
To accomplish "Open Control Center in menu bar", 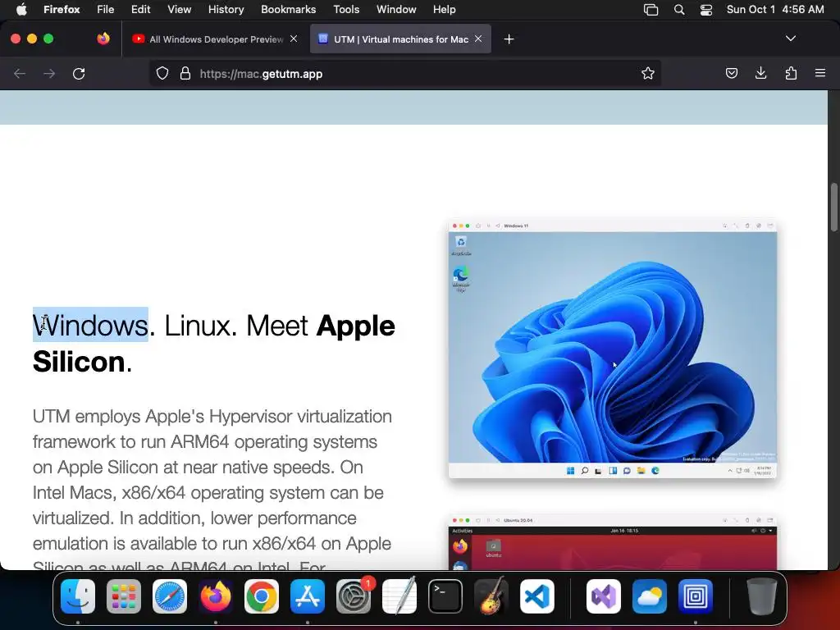I will pos(706,10).
